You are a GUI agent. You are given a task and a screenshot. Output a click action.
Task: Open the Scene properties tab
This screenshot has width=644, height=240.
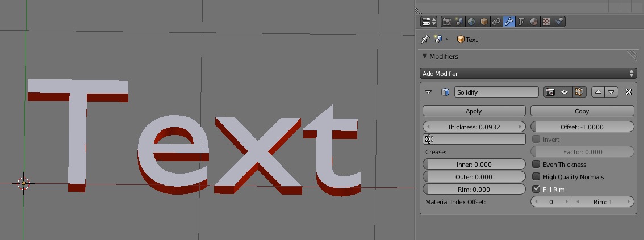pos(459,22)
